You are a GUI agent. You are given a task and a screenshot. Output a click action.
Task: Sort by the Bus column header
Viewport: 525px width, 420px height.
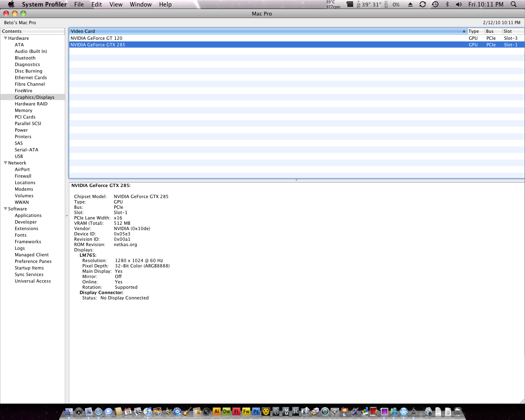click(x=493, y=31)
